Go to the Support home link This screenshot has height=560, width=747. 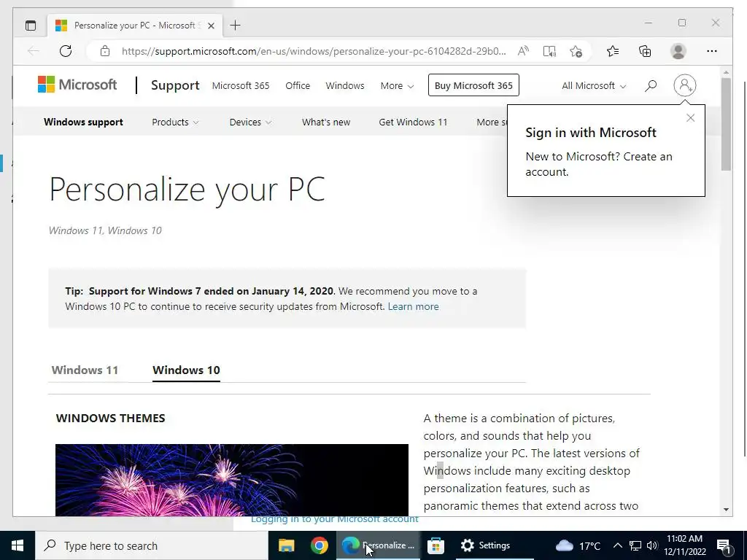point(175,85)
